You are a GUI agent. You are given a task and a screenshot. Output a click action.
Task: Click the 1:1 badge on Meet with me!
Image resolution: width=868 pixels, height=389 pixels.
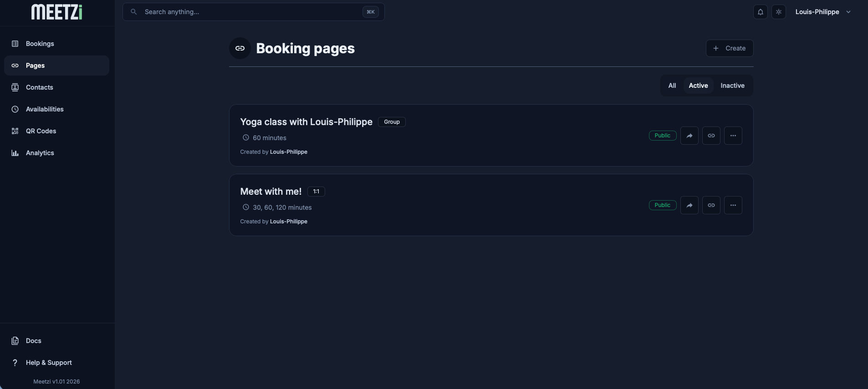click(316, 192)
